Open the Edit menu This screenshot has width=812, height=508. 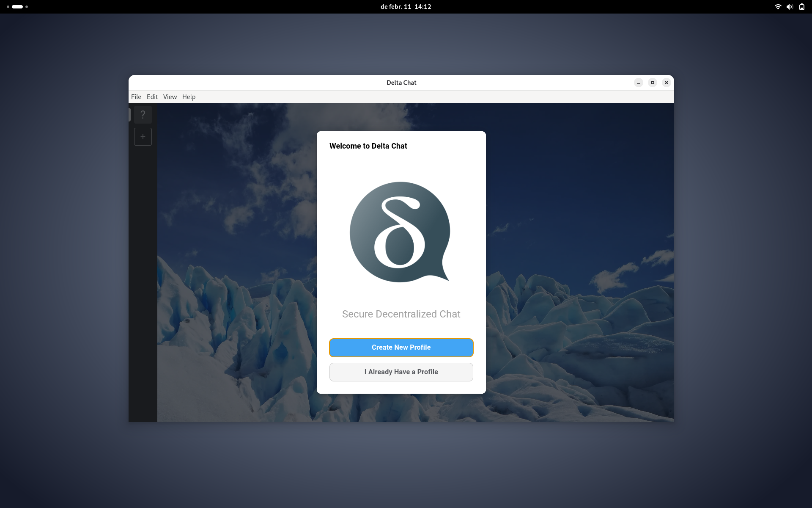pos(152,97)
